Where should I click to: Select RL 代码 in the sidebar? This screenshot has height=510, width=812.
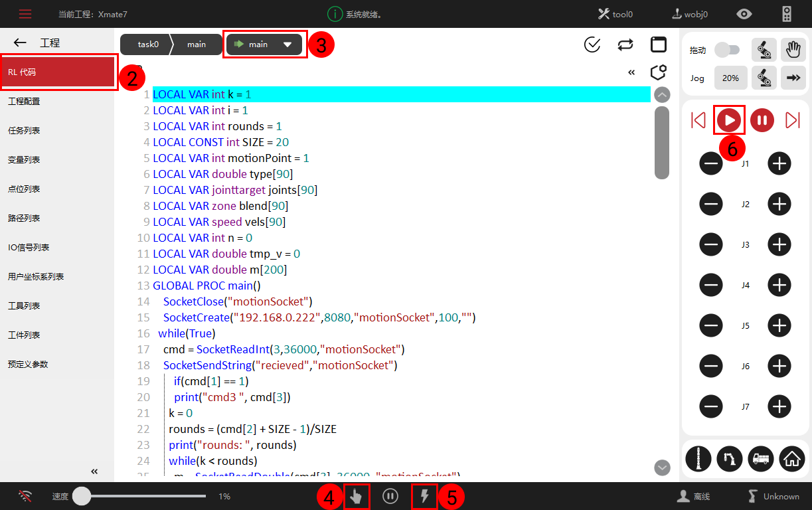[x=58, y=72]
